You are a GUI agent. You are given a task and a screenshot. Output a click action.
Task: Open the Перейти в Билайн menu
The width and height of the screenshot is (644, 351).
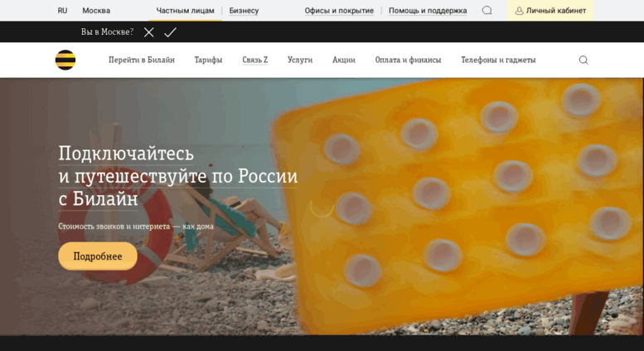(142, 60)
